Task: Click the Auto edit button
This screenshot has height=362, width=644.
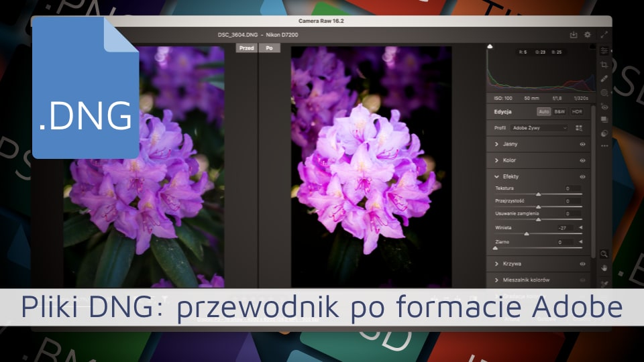Action: [x=544, y=112]
